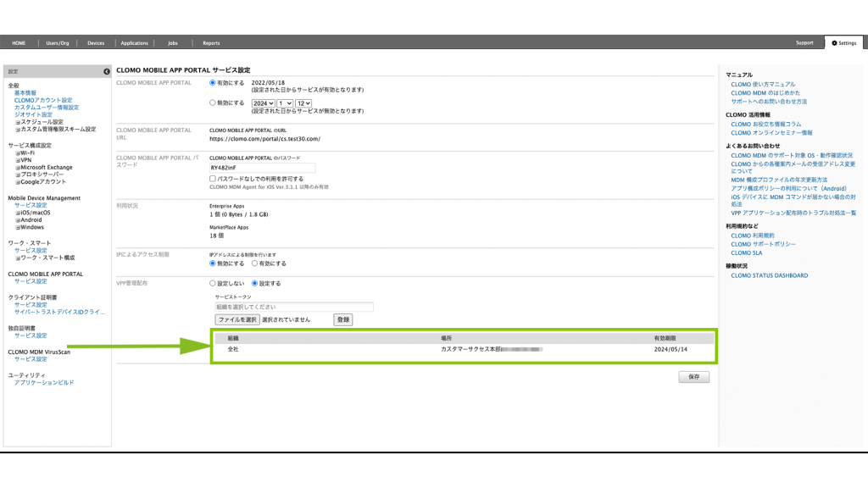Open サービス設定 under 独自証明書

coord(31,335)
